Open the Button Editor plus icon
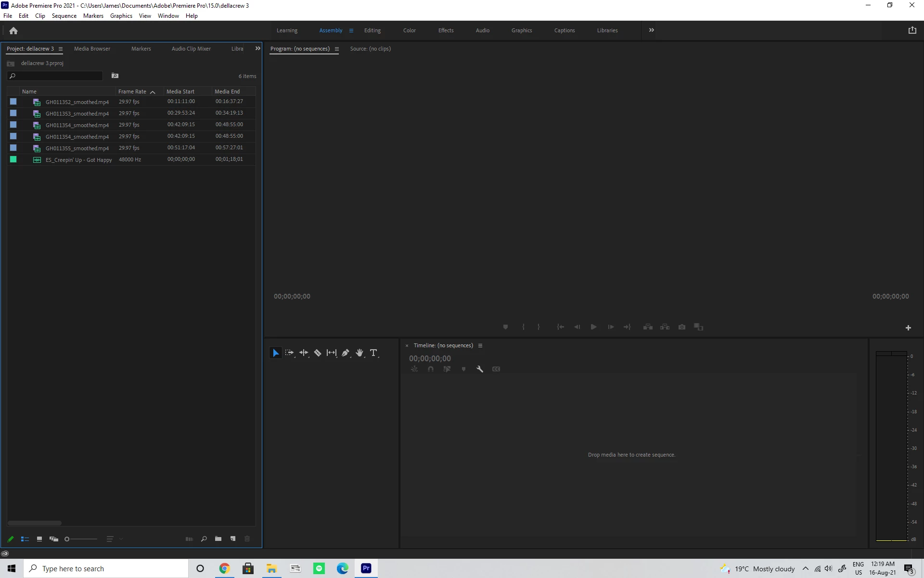 (908, 328)
